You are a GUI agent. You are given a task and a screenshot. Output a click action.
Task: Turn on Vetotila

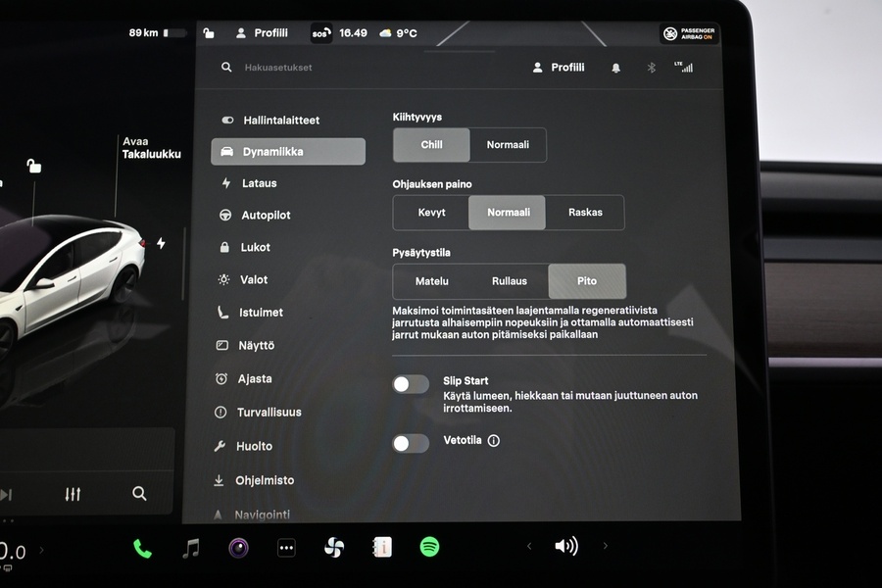tap(411, 443)
